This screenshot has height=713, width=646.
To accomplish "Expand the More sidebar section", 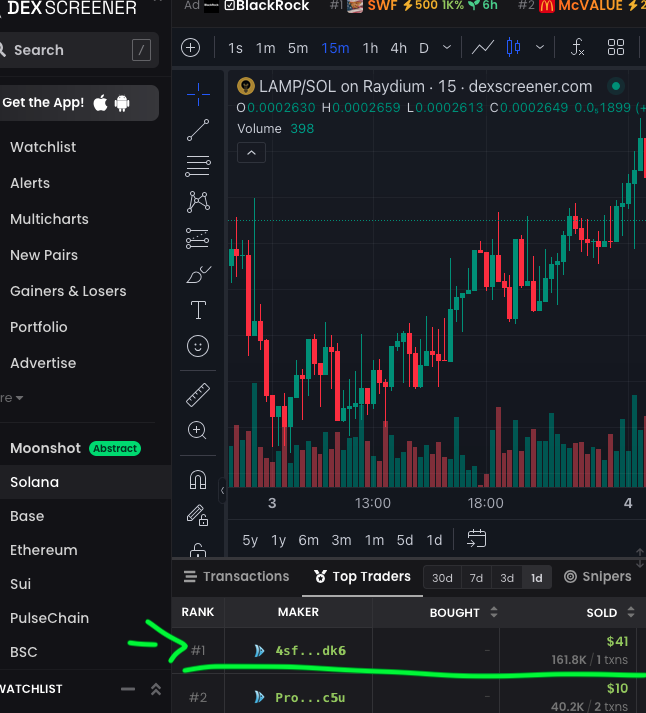I will [x=12, y=398].
